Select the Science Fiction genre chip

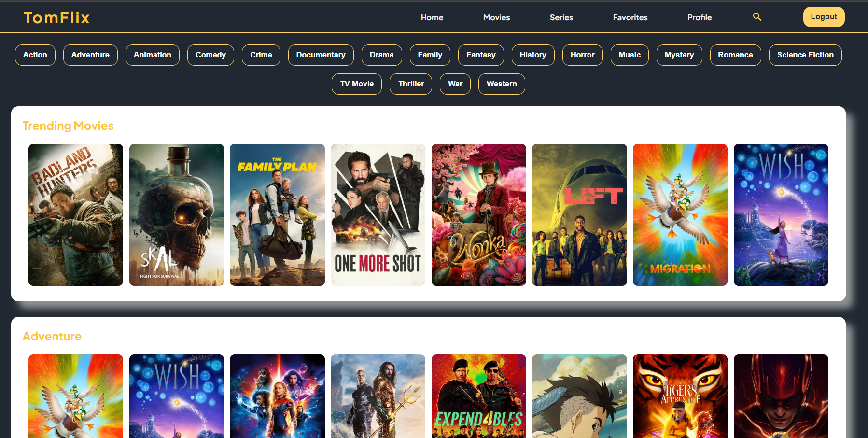(805, 55)
